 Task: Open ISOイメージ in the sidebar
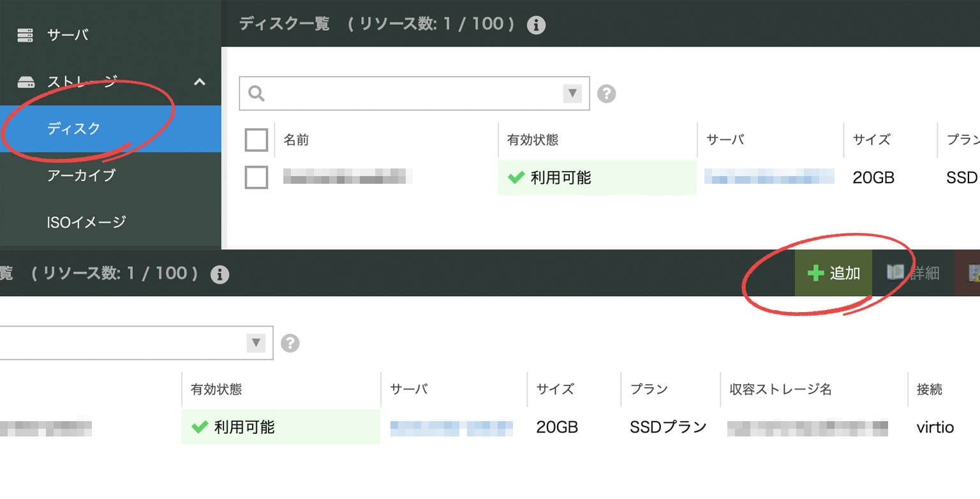pyautogui.click(x=86, y=222)
